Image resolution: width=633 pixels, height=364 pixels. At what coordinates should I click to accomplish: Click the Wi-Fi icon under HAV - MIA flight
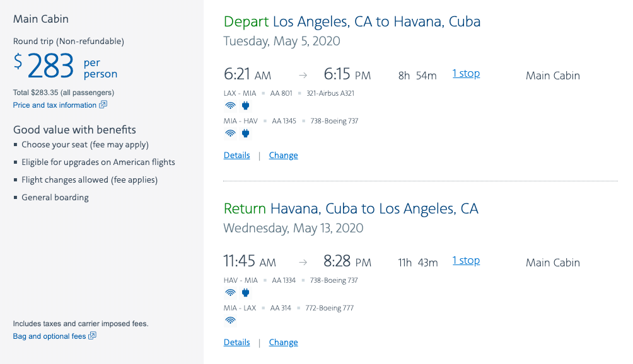click(231, 293)
